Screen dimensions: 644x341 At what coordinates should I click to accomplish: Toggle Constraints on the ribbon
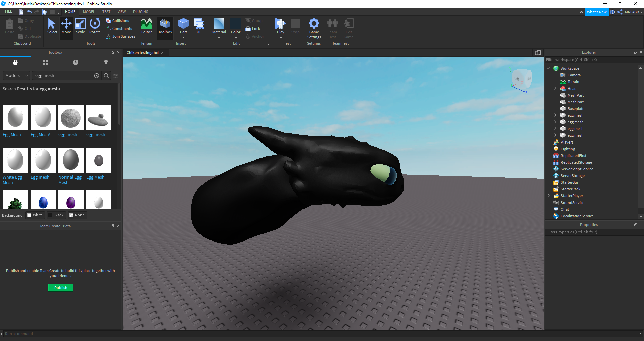[x=119, y=29]
